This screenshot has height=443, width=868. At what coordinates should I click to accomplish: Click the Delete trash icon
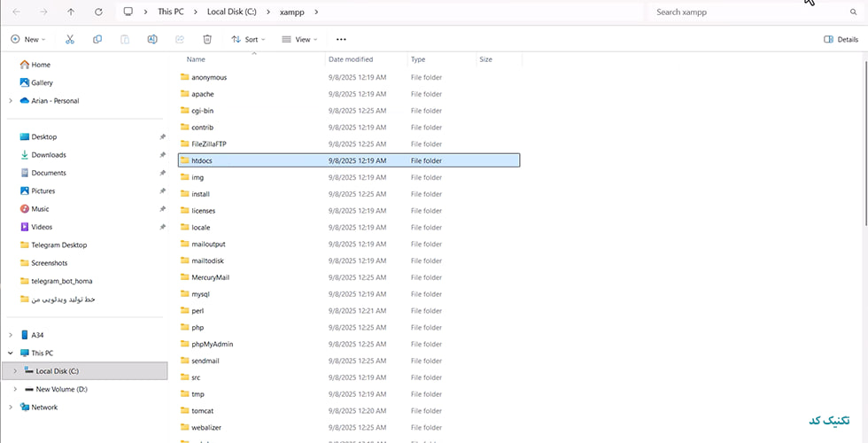(x=207, y=39)
